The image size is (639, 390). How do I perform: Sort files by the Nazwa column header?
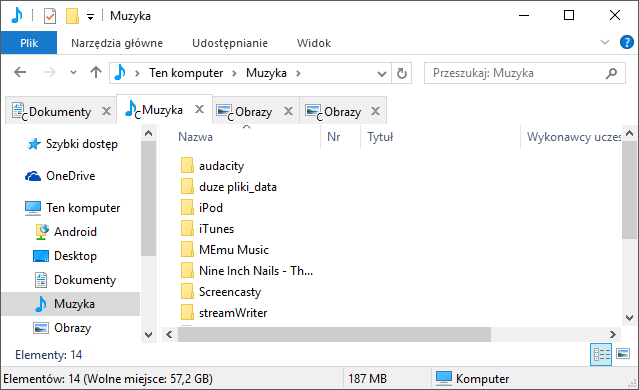[x=195, y=137]
